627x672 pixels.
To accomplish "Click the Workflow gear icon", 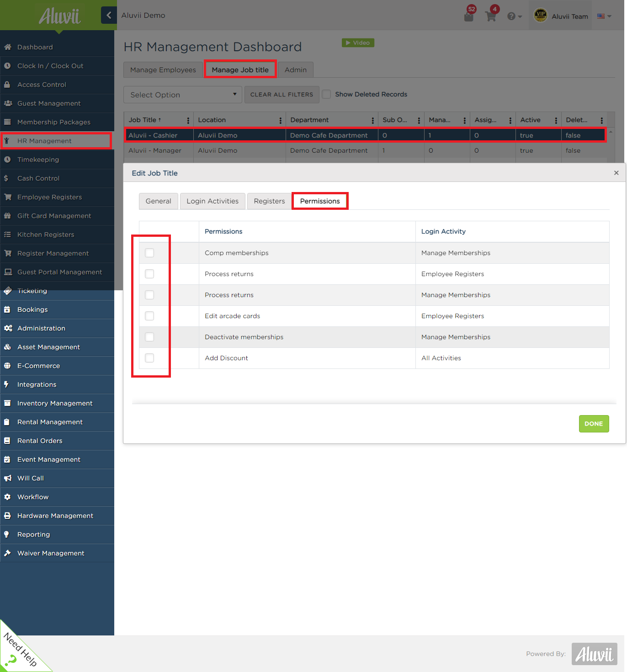I will [x=8, y=497].
